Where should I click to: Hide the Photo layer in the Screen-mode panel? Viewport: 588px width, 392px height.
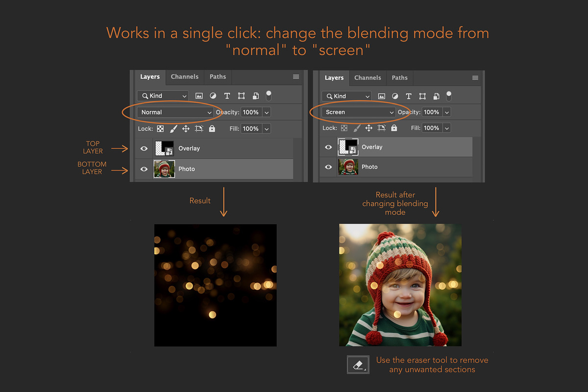point(328,167)
